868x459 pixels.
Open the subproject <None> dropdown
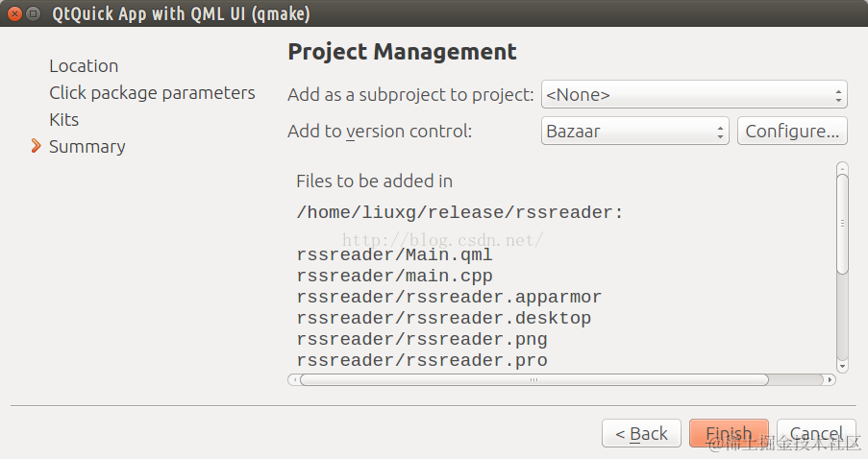click(x=693, y=95)
